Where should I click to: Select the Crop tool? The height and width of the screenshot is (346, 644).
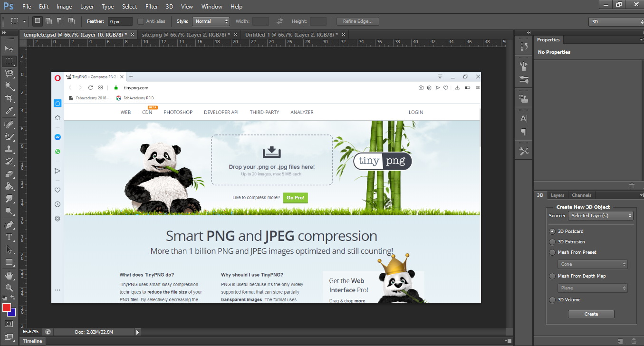pos(9,98)
